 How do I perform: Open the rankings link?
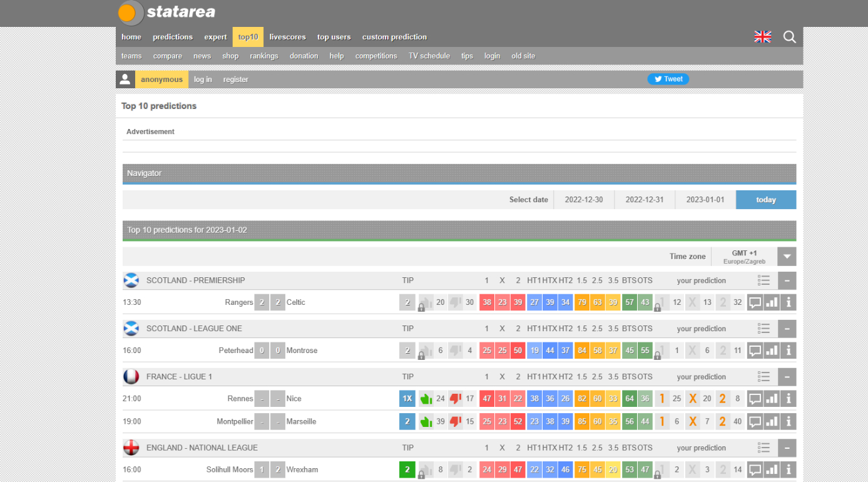point(264,56)
